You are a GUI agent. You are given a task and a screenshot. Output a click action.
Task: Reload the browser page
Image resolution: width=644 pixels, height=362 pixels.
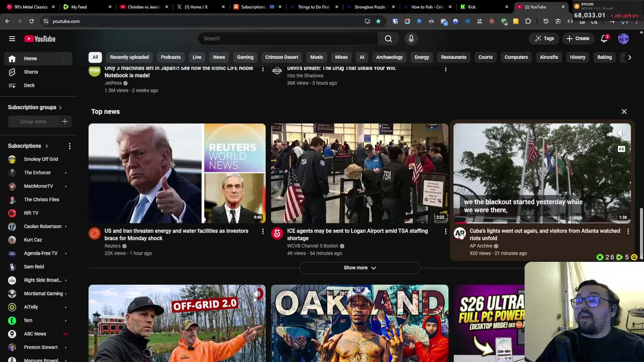pyautogui.click(x=31, y=21)
